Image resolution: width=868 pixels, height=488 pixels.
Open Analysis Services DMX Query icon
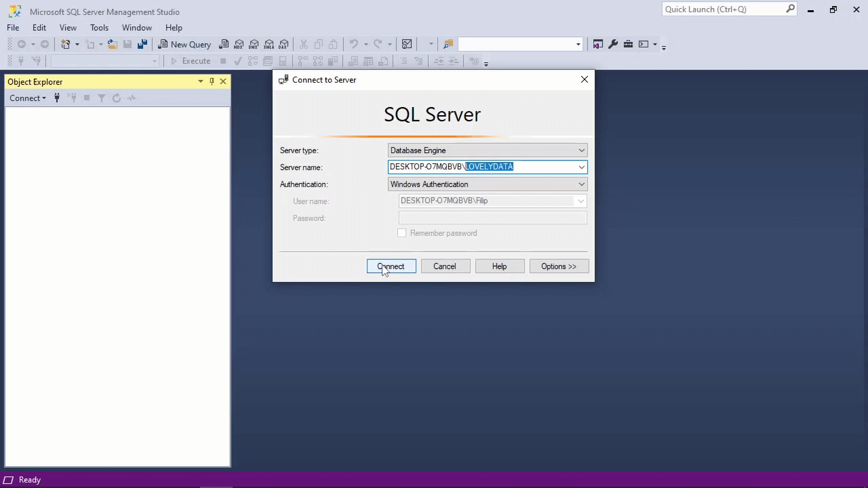[254, 44]
